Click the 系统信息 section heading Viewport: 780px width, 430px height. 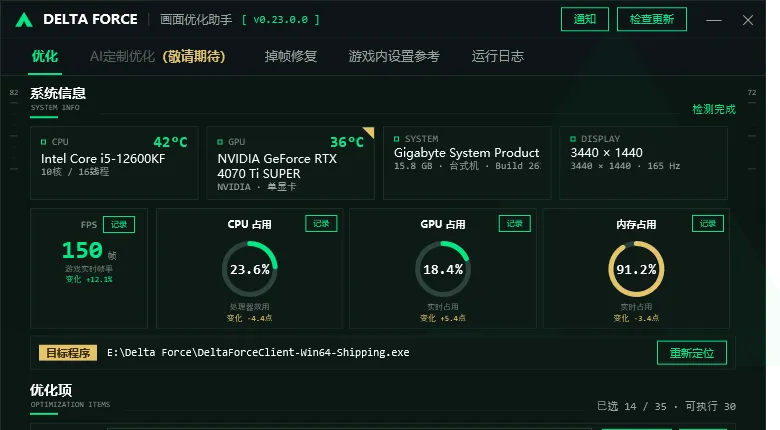click(x=58, y=93)
